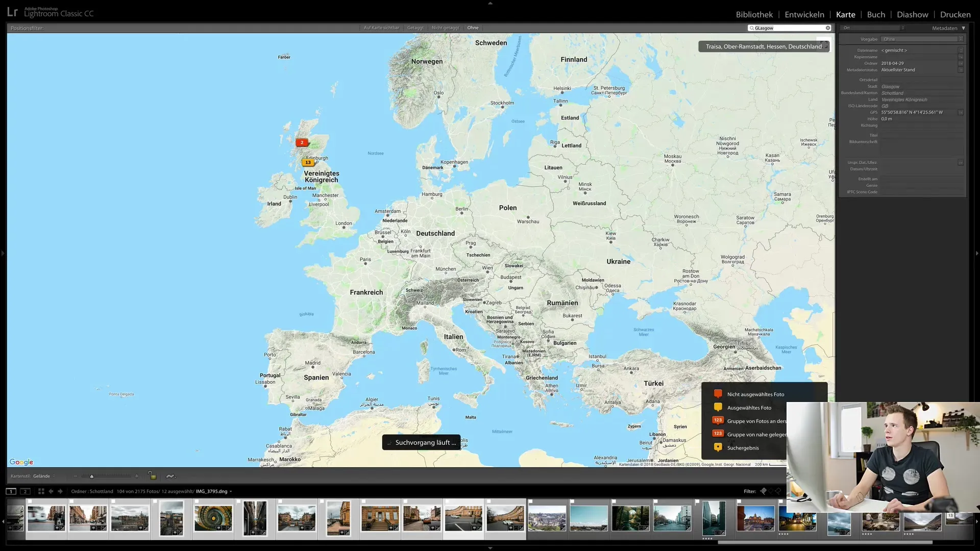Clear the Glasgow map search field

(x=828, y=28)
